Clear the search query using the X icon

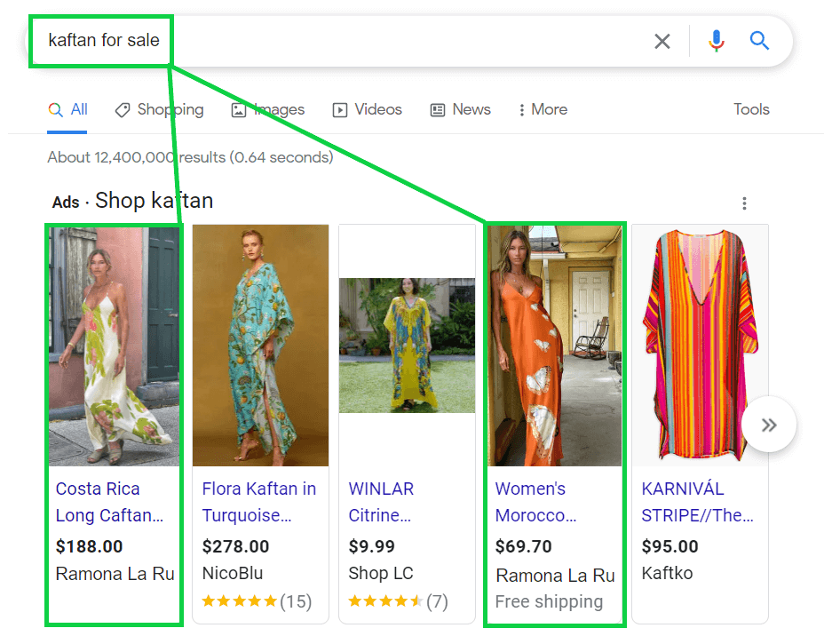(662, 41)
